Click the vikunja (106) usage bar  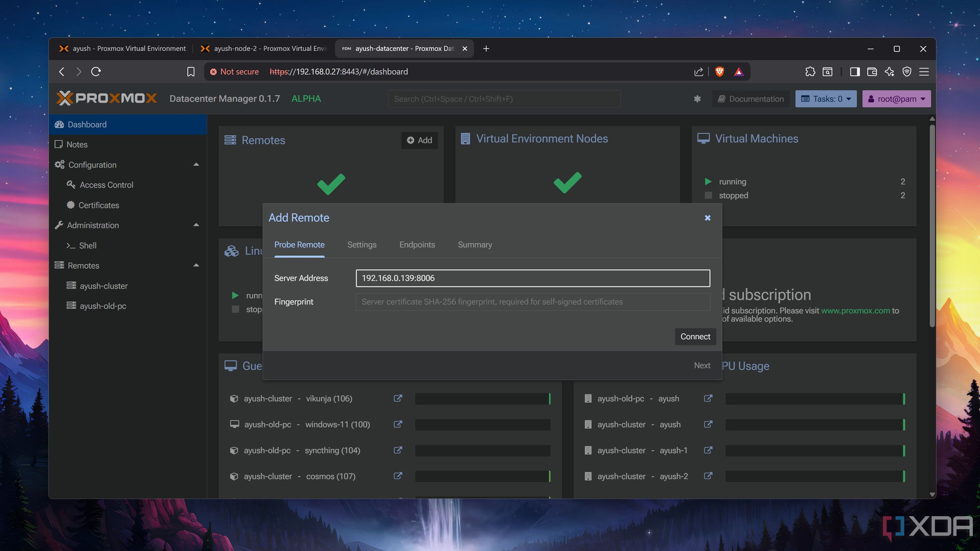(483, 398)
